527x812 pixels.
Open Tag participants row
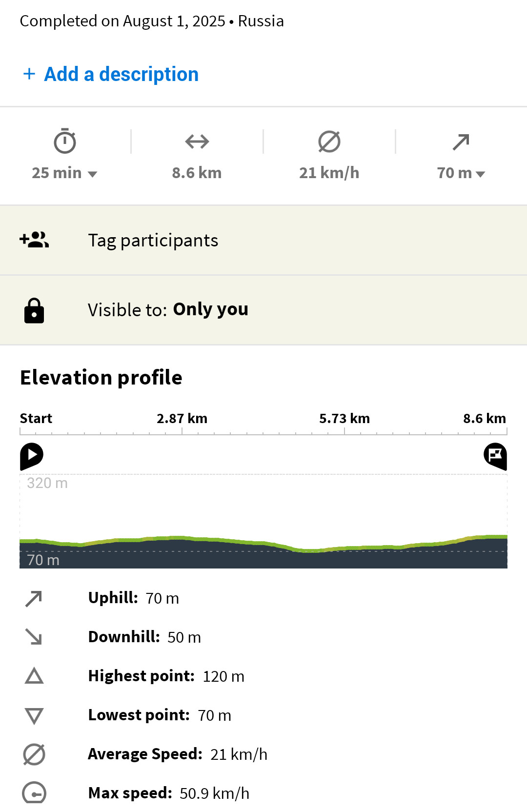[x=263, y=240]
